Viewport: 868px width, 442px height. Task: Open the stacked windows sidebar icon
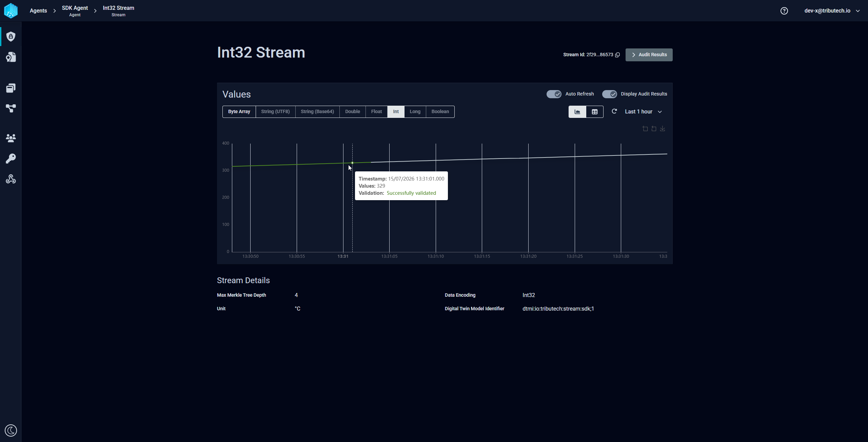[11, 88]
